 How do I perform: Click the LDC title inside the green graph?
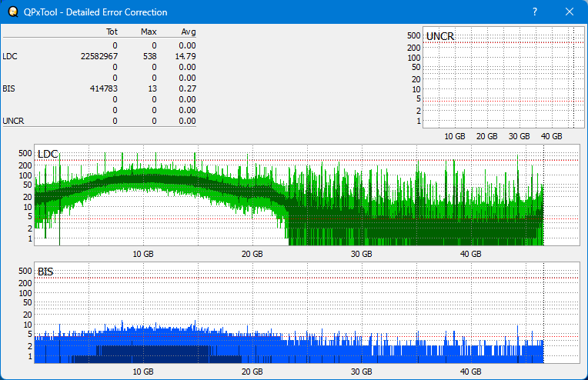47,154
